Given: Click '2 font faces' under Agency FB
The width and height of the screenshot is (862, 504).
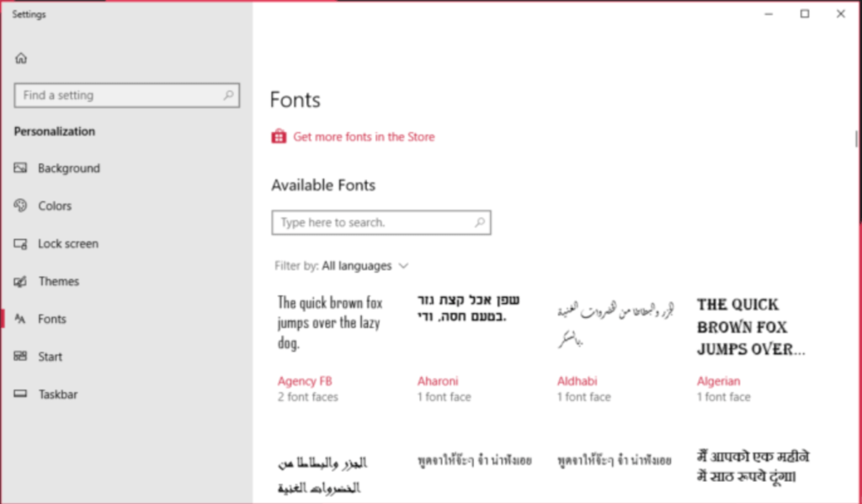Looking at the screenshot, I should 308,397.
